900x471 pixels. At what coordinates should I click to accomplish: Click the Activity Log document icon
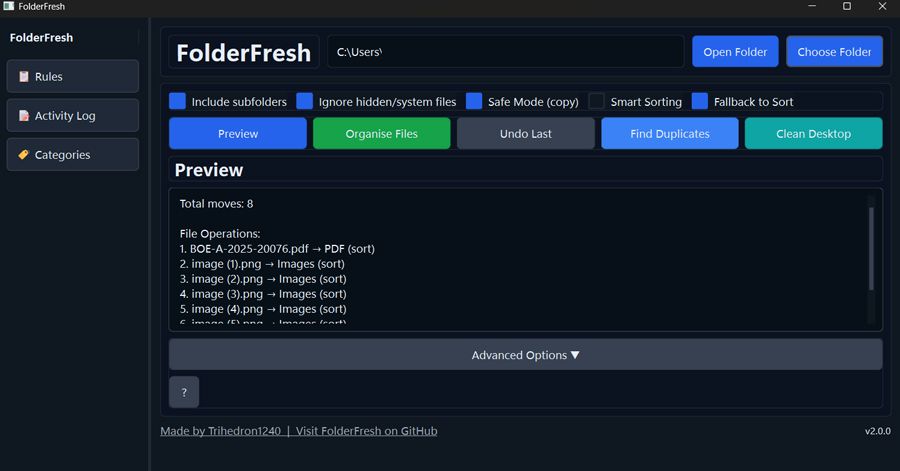(24, 115)
